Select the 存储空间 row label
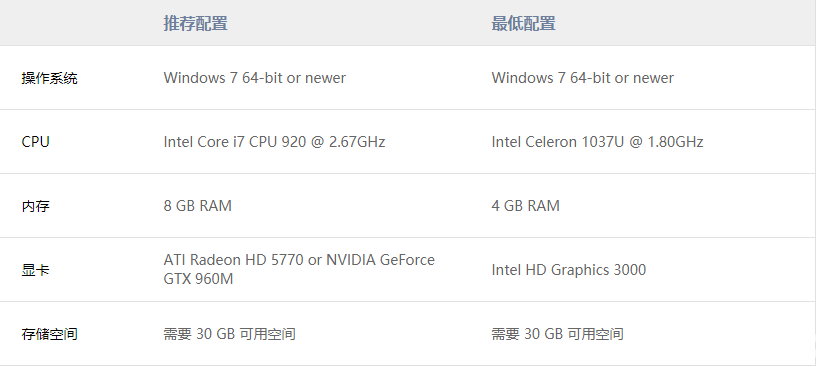The width and height of the screenshot is (817, 367). (49, 334)
